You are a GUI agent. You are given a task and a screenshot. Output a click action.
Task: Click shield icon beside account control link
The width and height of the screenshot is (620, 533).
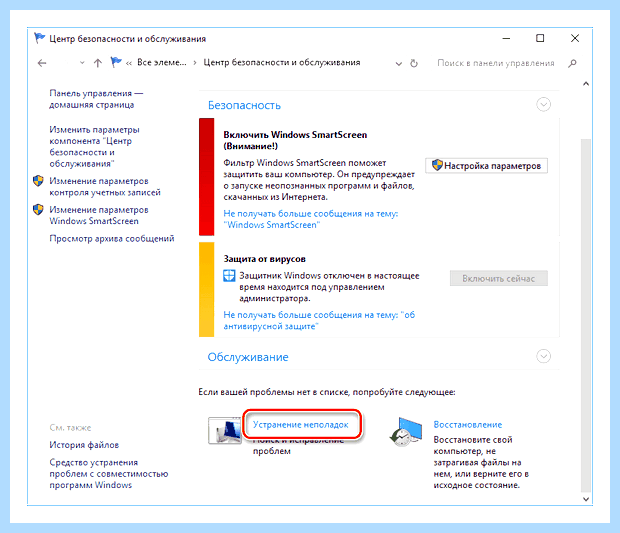click(38, 181)
